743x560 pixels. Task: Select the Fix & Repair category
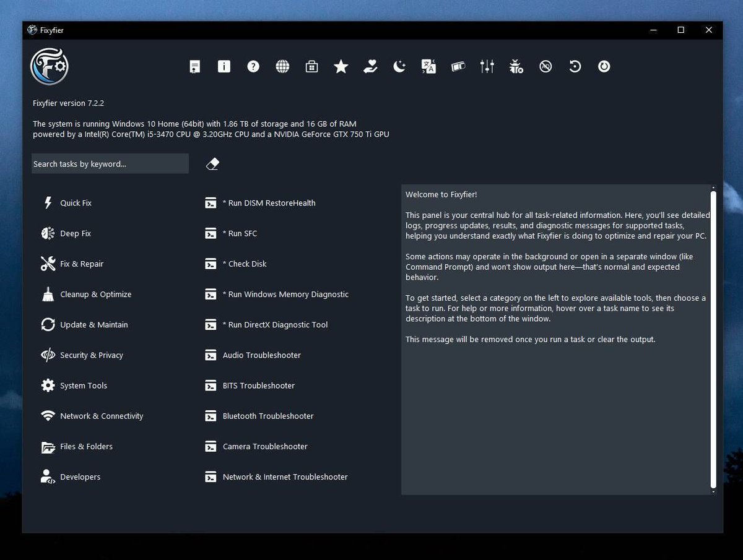coord(72,264)
